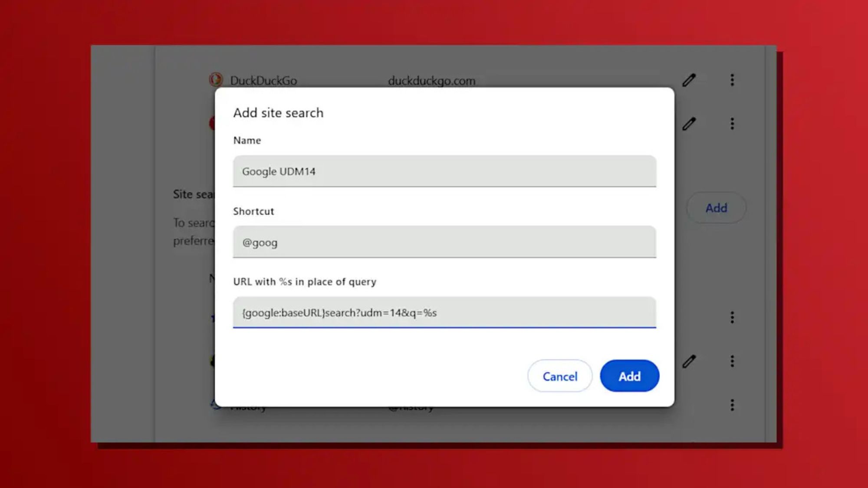Click the duckduckgo.com shortcut text

click(431, 81)
